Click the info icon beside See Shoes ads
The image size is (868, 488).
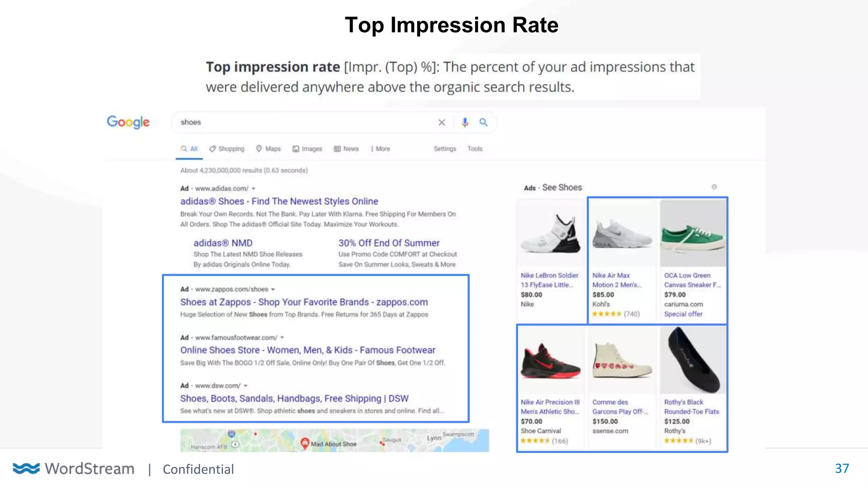714,187
